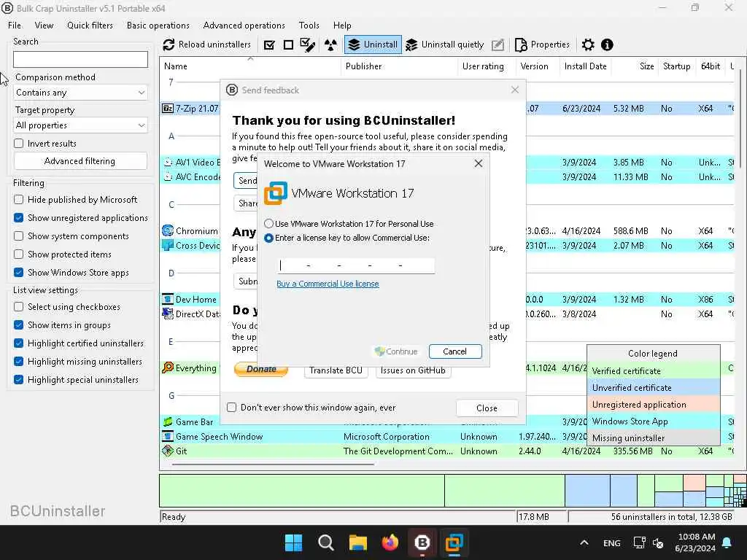Click the Reload uninstallers refresh icon
This screenshot has width=747, height=560.
(169, 44)
